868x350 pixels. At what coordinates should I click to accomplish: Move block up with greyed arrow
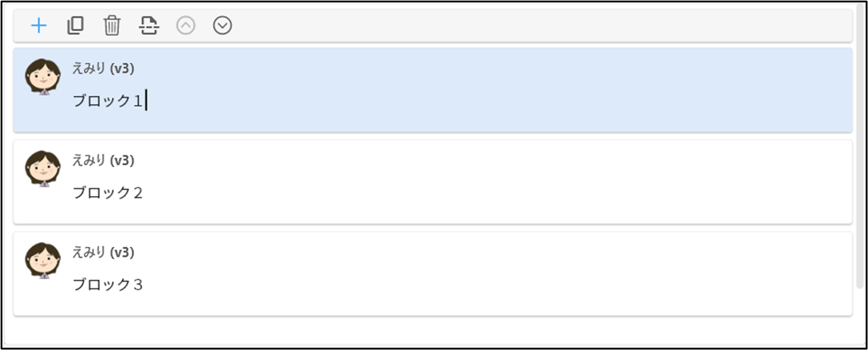(186, 26)
